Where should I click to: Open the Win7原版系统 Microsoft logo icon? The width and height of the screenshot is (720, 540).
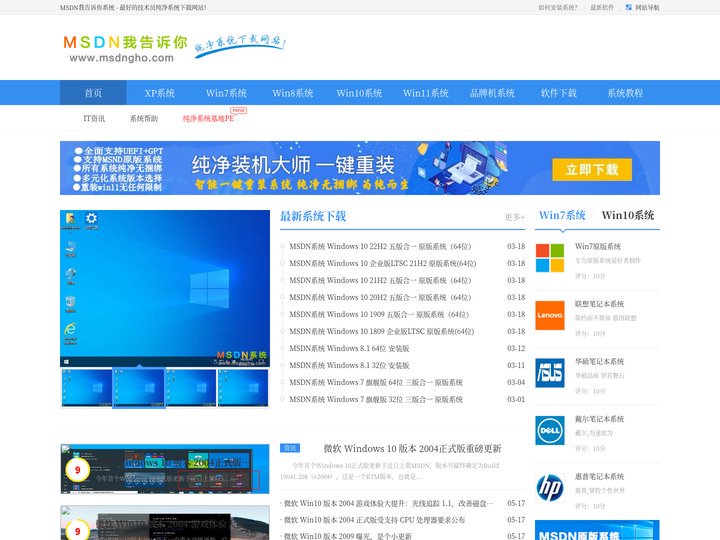550,258
